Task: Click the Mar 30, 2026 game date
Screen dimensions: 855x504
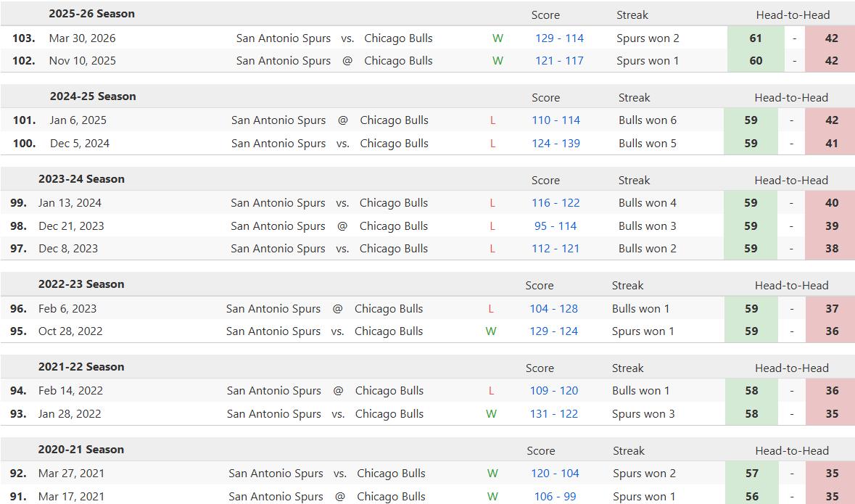Action: click(x=82, y=38)
